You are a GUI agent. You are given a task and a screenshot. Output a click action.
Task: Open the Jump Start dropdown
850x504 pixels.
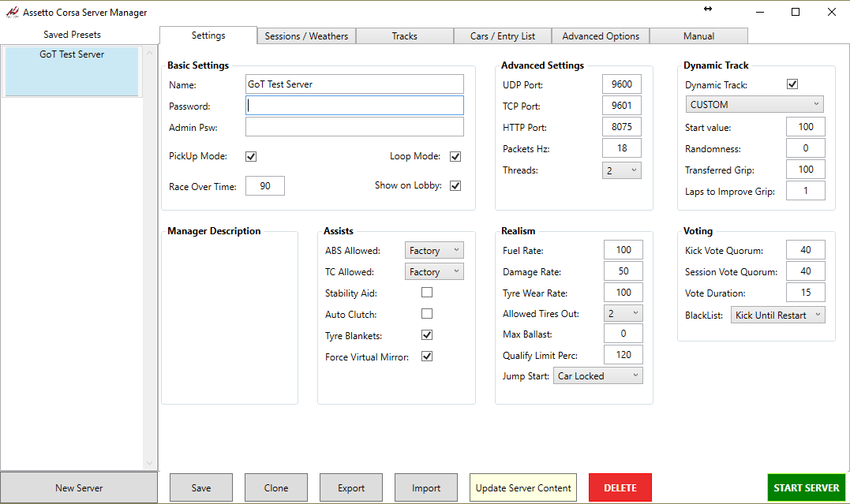point(598,375)
